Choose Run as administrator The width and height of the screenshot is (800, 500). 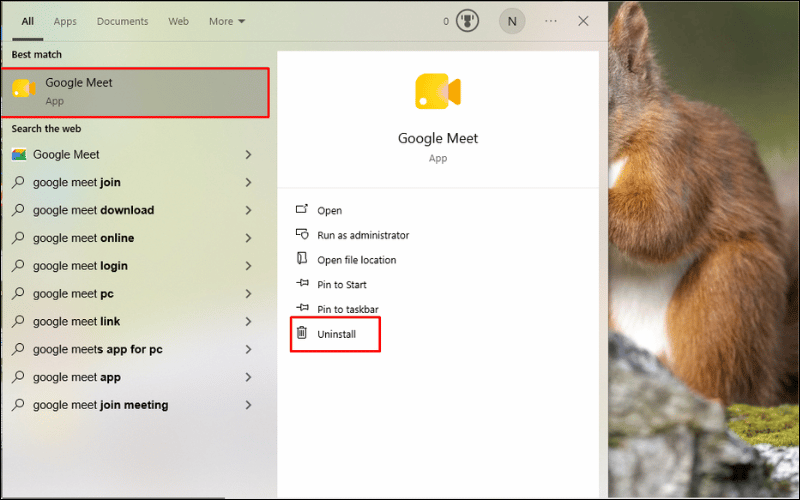pyautogui.click(x=363, y=235)
